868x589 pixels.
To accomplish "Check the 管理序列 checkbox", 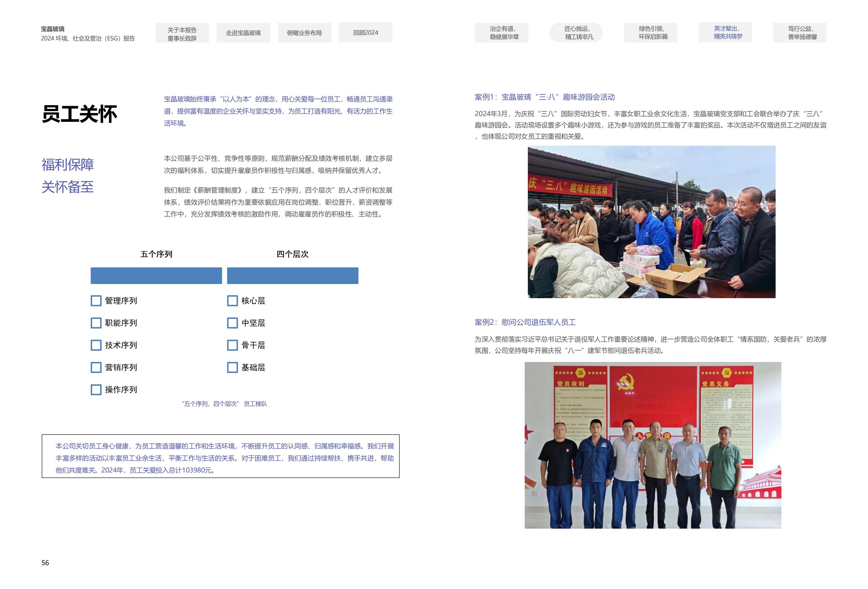I will tap(96, 301).
